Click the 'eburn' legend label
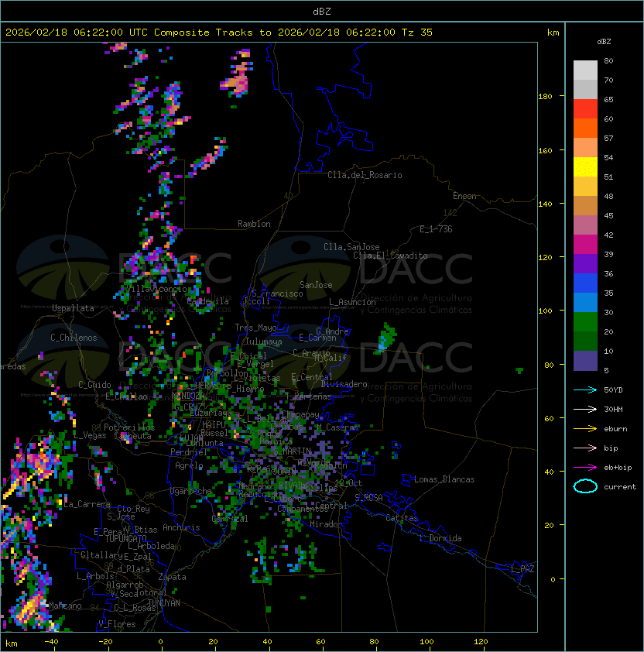Screen dimensions: 644x652 [615, 429]
